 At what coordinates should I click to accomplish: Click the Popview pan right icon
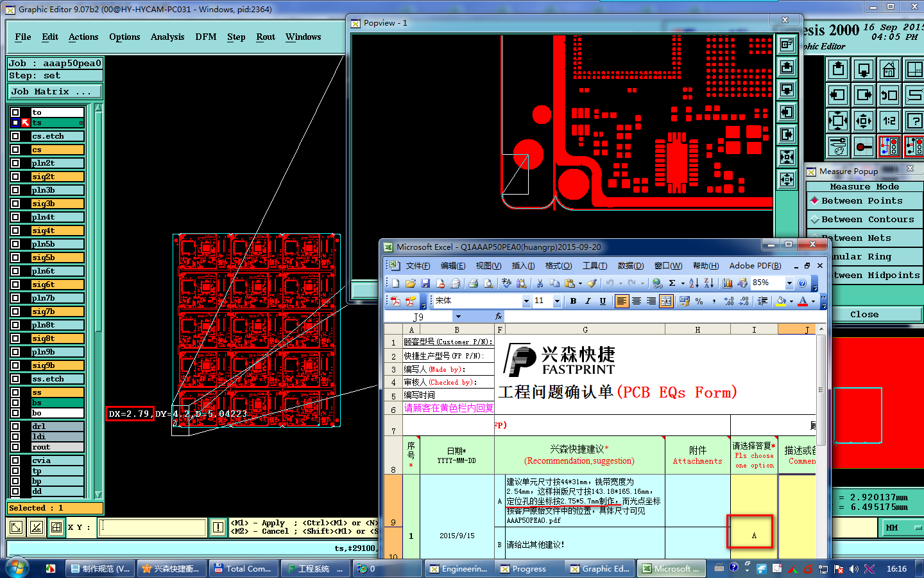coord(787,134)
